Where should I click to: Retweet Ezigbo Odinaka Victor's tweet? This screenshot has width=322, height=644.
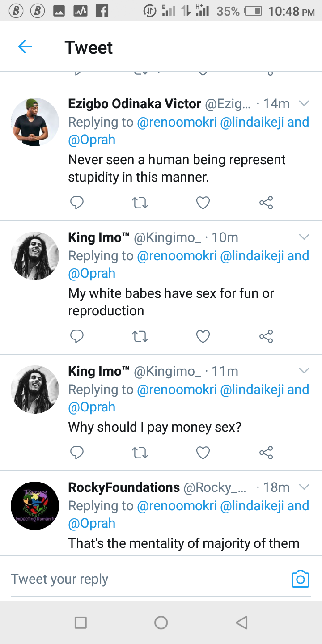[x=140, y=203]
